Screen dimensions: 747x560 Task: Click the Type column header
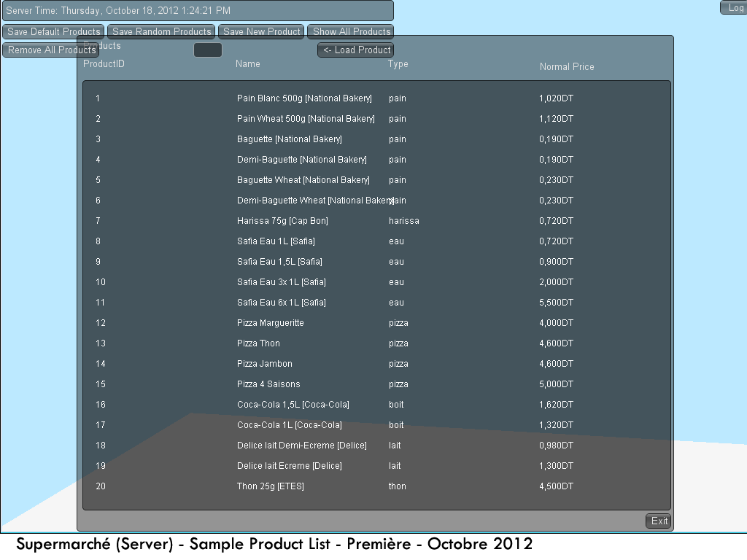point(398,64)
